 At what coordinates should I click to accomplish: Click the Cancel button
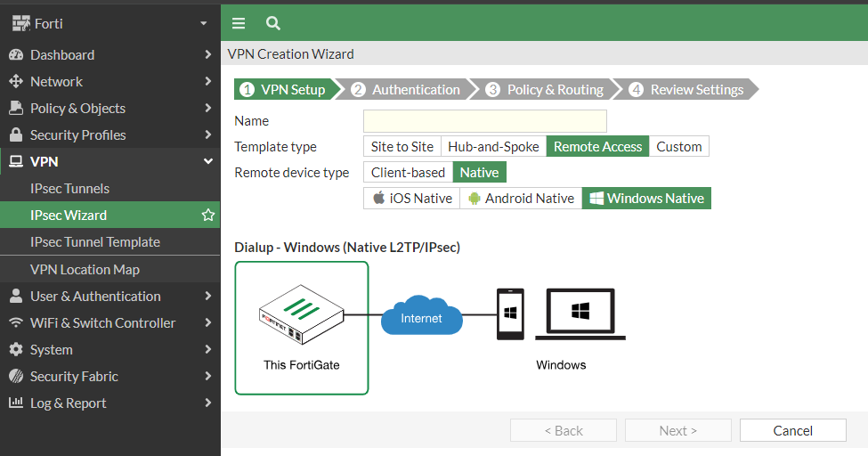792,430
